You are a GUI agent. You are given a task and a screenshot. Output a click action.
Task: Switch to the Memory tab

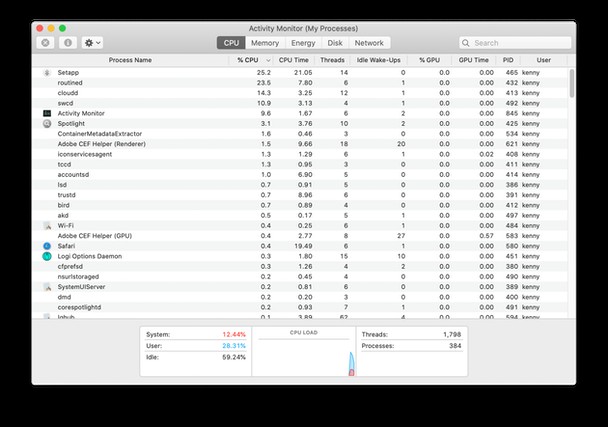(x=265, y=43)
